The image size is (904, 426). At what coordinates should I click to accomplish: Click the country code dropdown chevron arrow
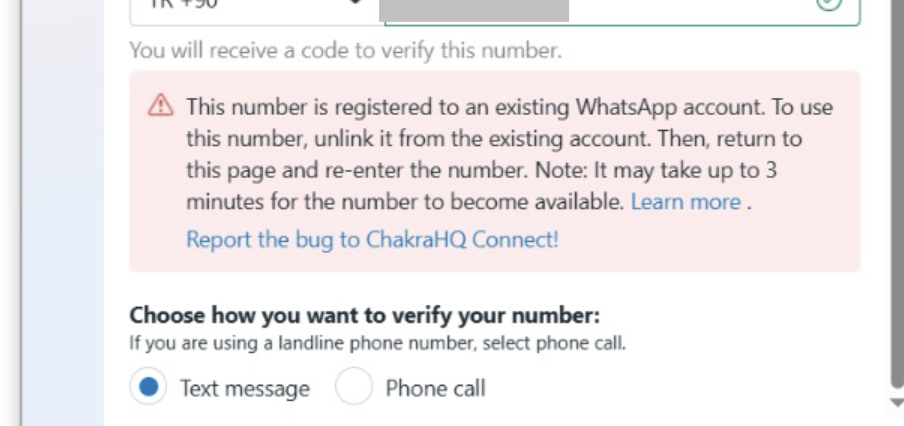[x=353, y=5]
